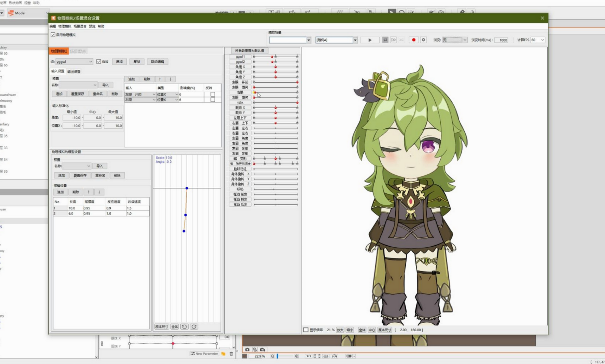Click the 角度 X parameter slider
Viewport: 605px width, 364px height.
coord(276,67)
